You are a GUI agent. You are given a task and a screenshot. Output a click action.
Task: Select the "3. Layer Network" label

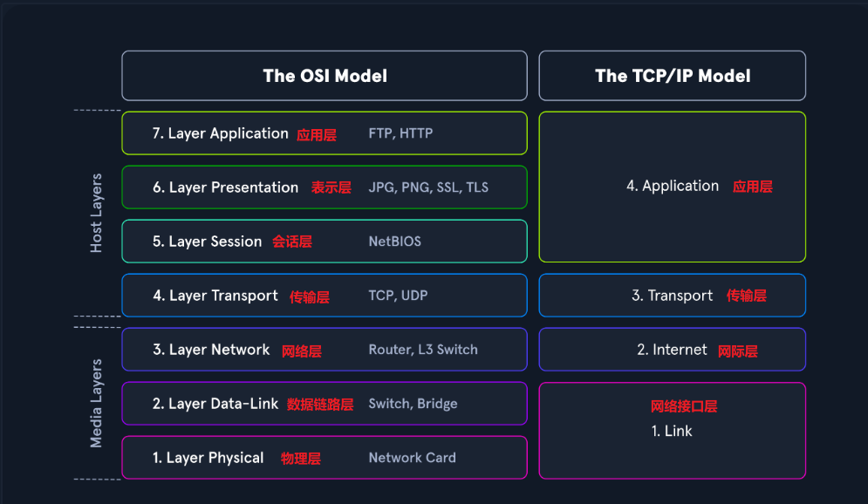tap(211, 350)
